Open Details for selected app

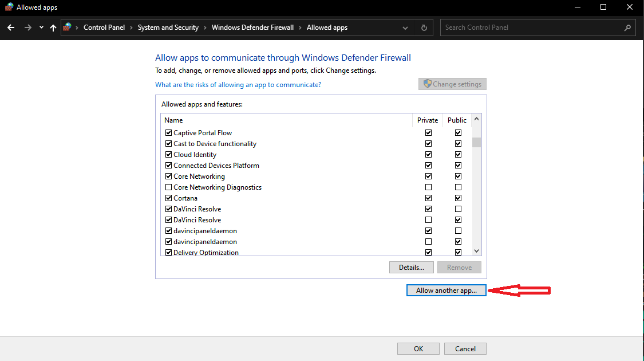[412, 267]
